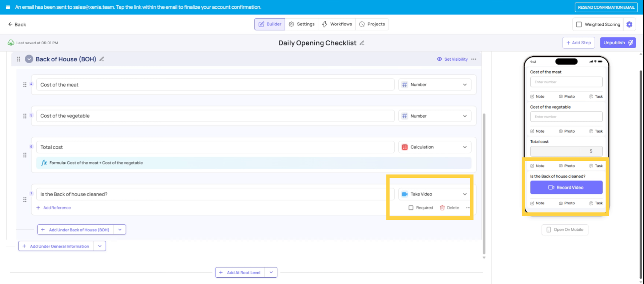Click the trash Delete icon for the video step
The height and width of the screenshot is (284, 644).
click(442, 208)
